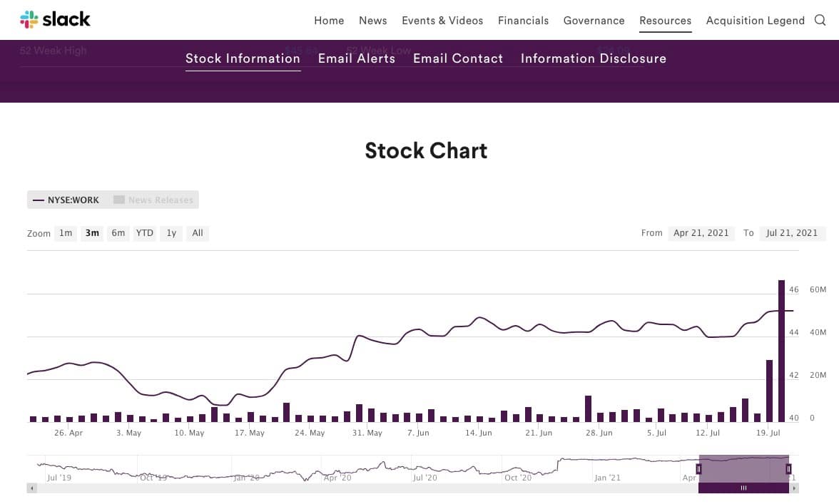The image size is (839, 504).
Task: Click the scrollbar right arrow
Action: pyautogui.click(x=794, y=488)
